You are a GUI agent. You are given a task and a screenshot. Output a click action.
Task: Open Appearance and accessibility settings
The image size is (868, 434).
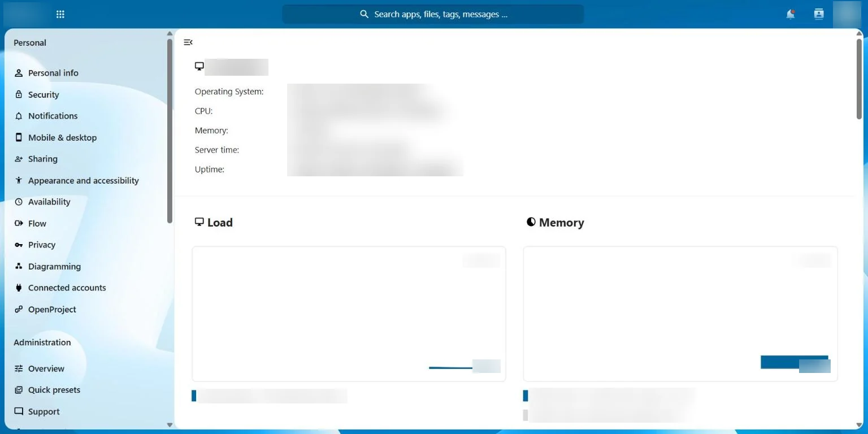tap(87, 180)
